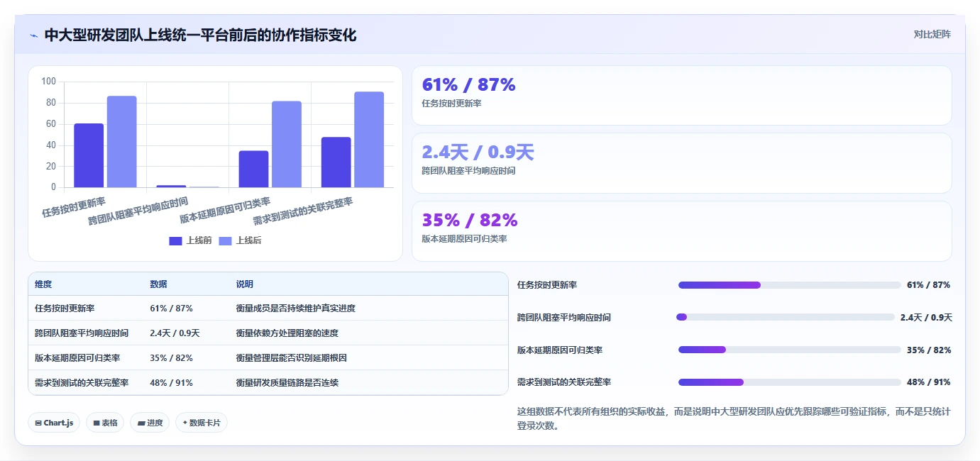Click the 上线后 bar for 需求到测试的关联完整率
The width and height of the screenshot is (980, 461).
click(x=368, y=140)
